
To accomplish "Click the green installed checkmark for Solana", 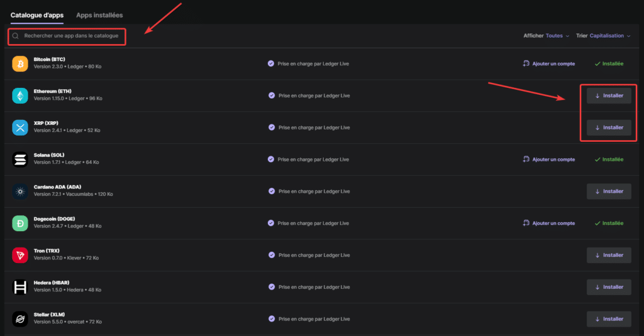I will tap(597, 160).
